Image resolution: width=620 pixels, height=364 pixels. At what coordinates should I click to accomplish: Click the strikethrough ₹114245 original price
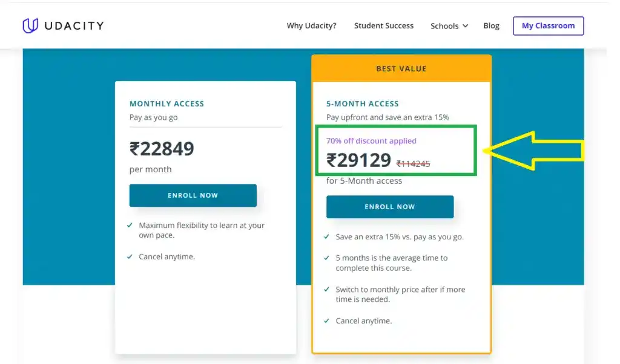(413, 163)
